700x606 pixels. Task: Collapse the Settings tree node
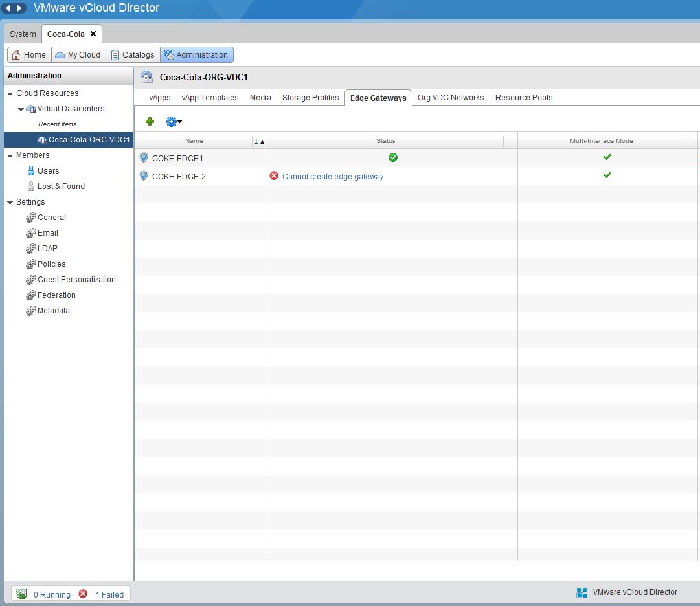10,203
